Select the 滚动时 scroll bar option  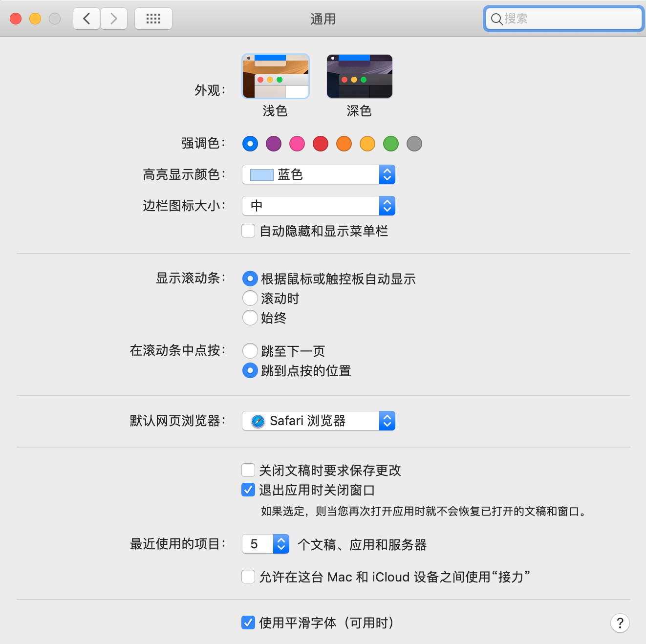[250, 298]
